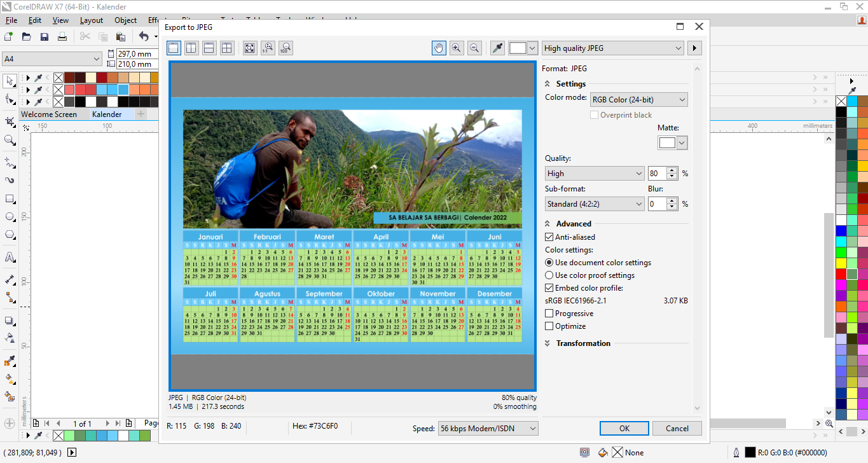Toggle Embed color profile checkbox

pos(549,287)
